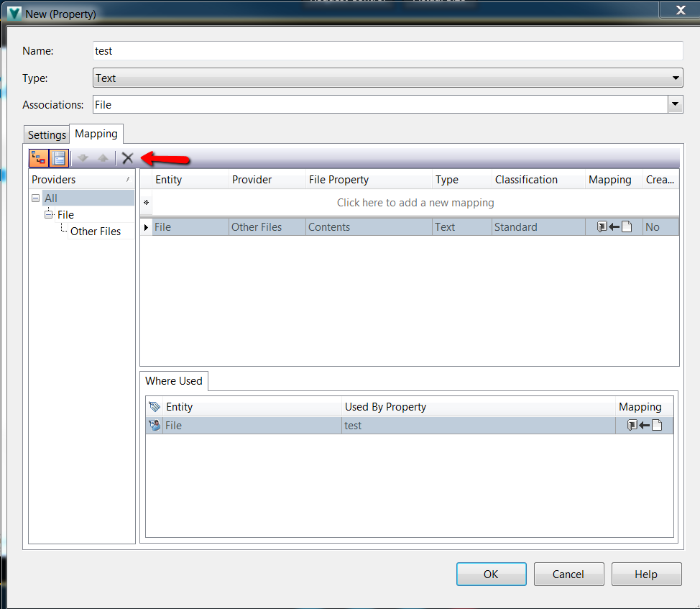700x609 pixels.
Task: Click the File entity icon in Where Used
Action: click(155, 425)
